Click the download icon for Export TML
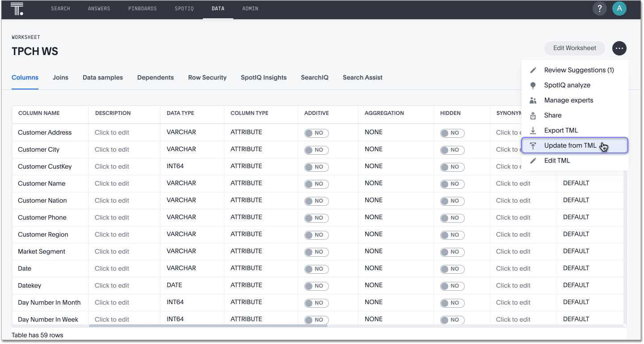Screen dimensions: 644x344 click(x=533, y=131)
